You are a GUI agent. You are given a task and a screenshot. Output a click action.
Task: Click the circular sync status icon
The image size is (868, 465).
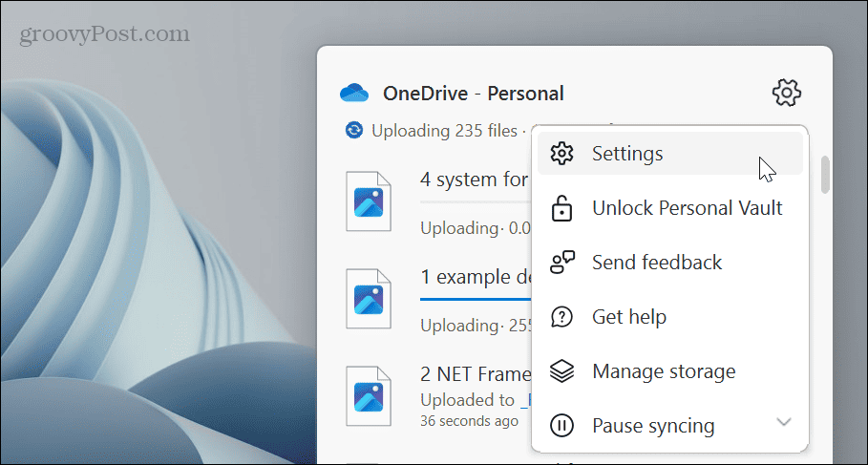point(354,130)
